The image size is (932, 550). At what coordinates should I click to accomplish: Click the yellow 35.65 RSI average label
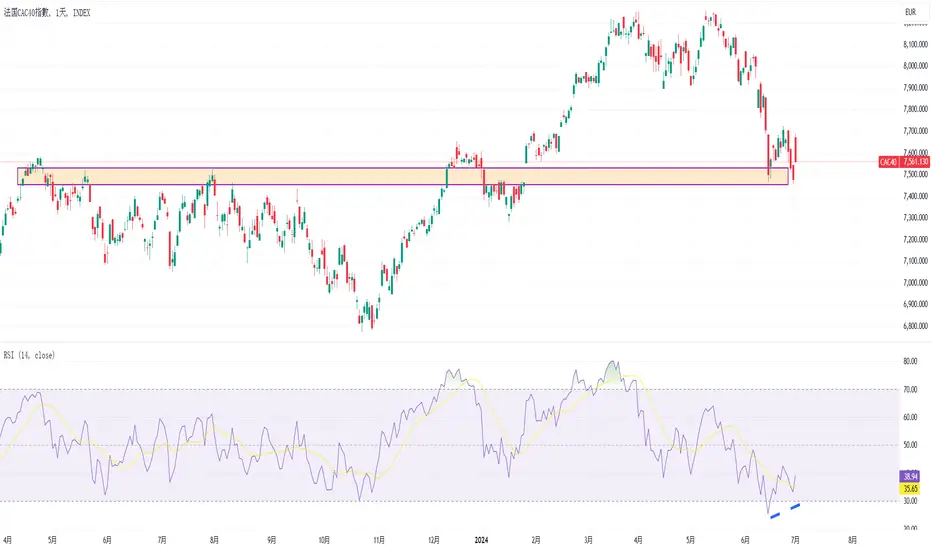[911, 488]
